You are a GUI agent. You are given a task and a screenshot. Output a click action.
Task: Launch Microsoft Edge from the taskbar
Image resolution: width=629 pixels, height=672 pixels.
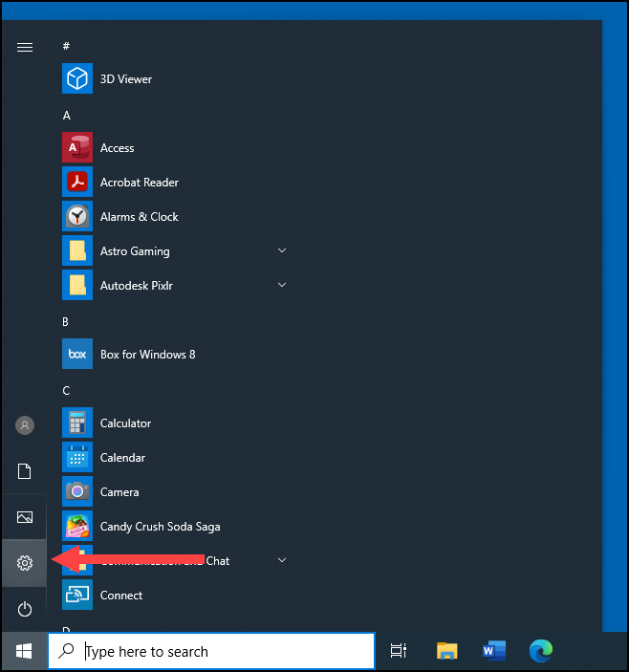point(541,651)
